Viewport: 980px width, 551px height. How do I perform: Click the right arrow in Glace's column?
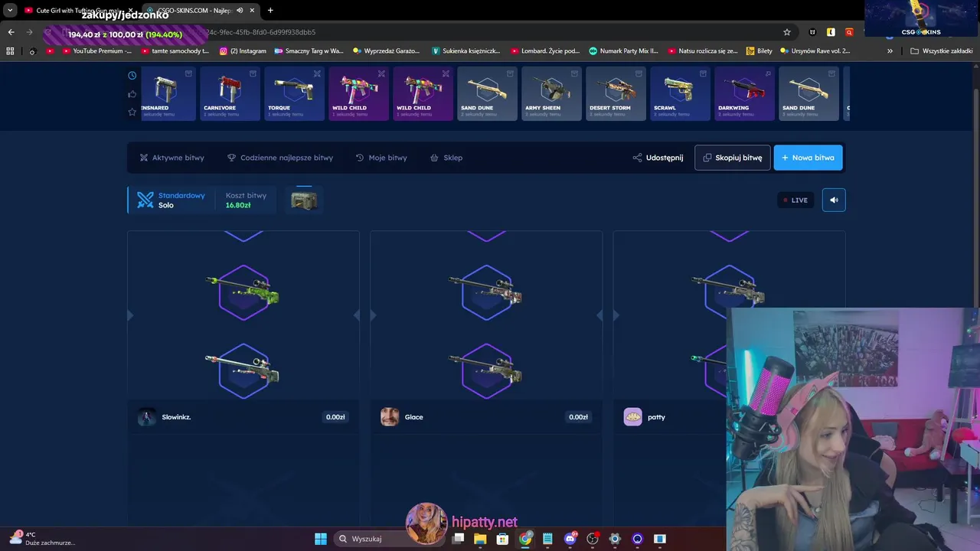599,315
